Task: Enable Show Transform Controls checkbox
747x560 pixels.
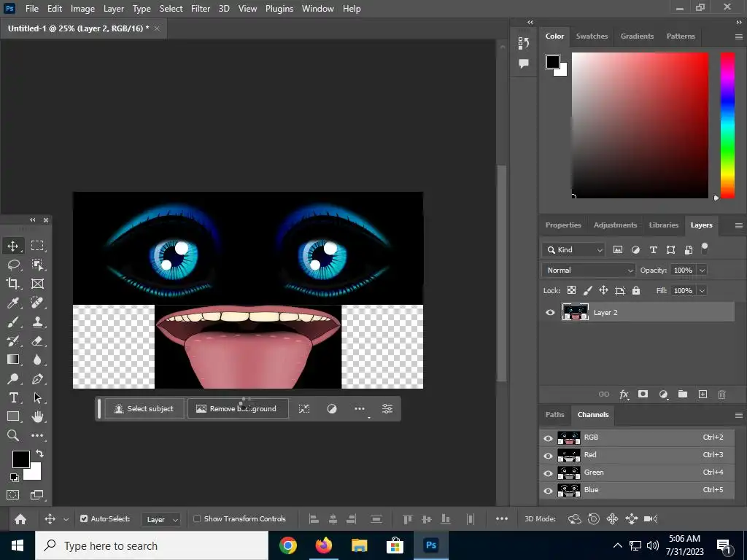Action: coord(197,518)
